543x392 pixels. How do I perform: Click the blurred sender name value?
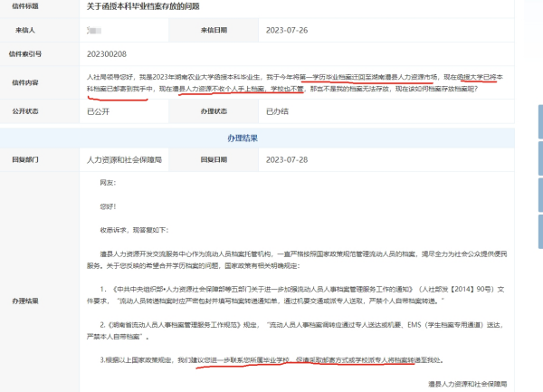[94, 31]
